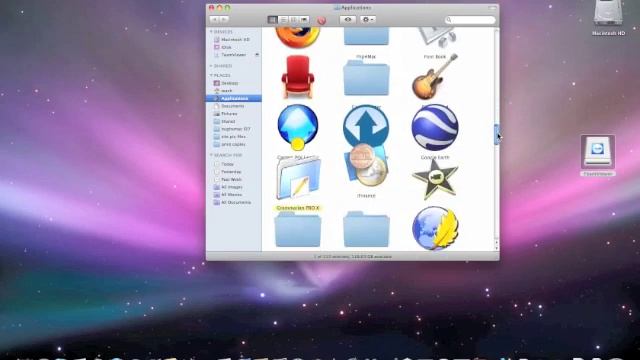Select the Grammarian PRO X folder icon

click(x=298, y=178)
